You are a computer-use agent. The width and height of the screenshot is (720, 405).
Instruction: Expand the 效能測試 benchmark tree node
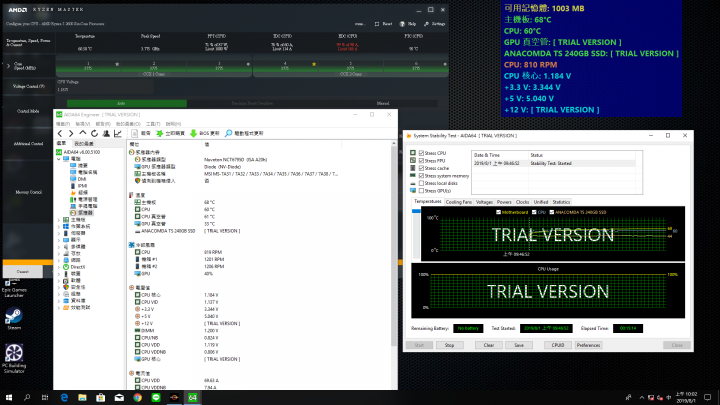[x=59, y=308]
